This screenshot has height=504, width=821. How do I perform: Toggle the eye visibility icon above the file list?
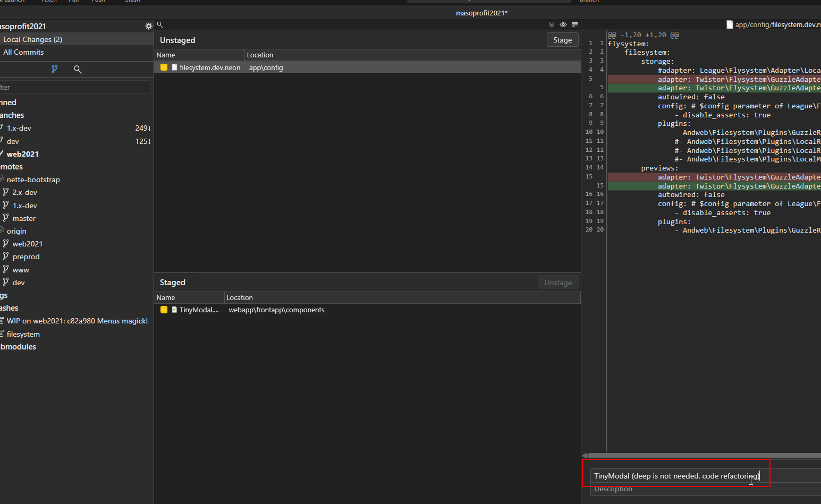(x=563, y=24)
